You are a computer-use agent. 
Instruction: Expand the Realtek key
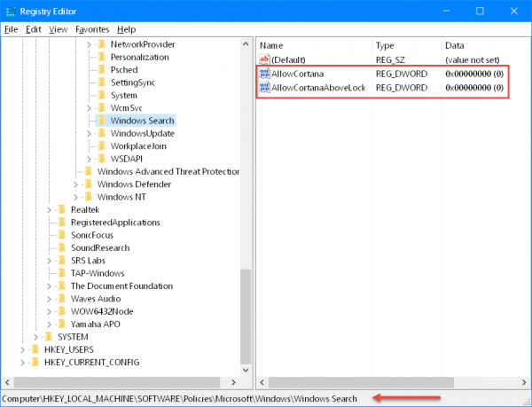pyautogui.click(x=49, y=210)
